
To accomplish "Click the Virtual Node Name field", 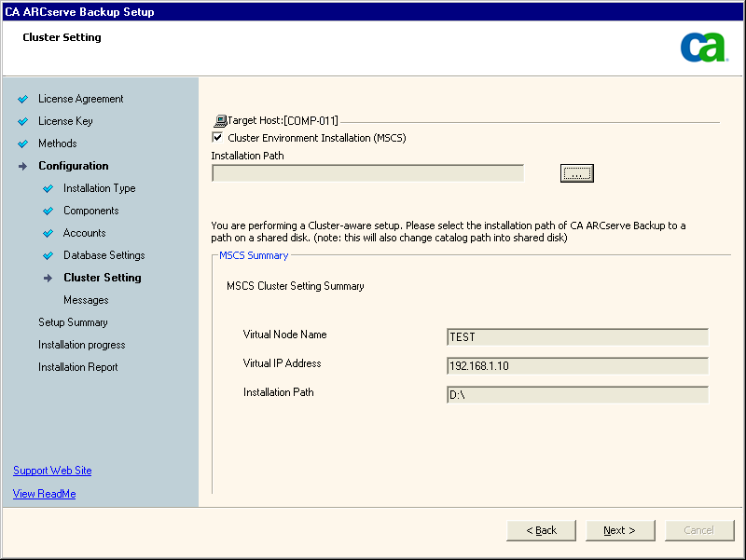I will pos(577,336).
